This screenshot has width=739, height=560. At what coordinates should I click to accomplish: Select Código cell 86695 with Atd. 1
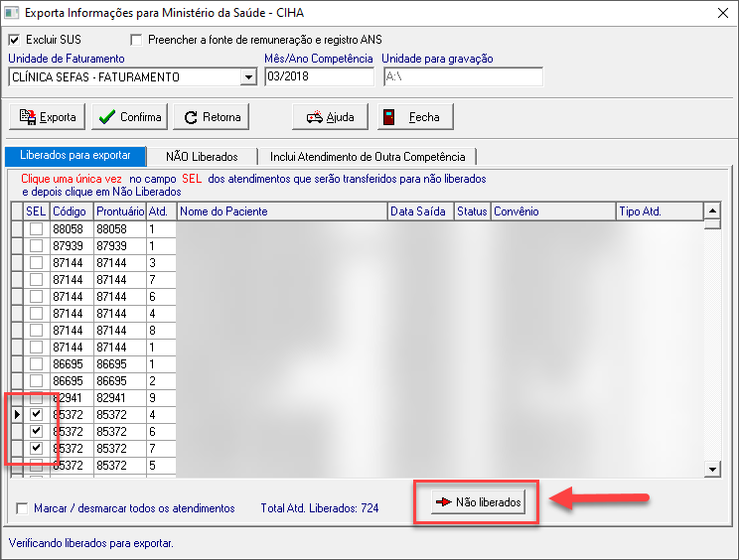(72, 363)
